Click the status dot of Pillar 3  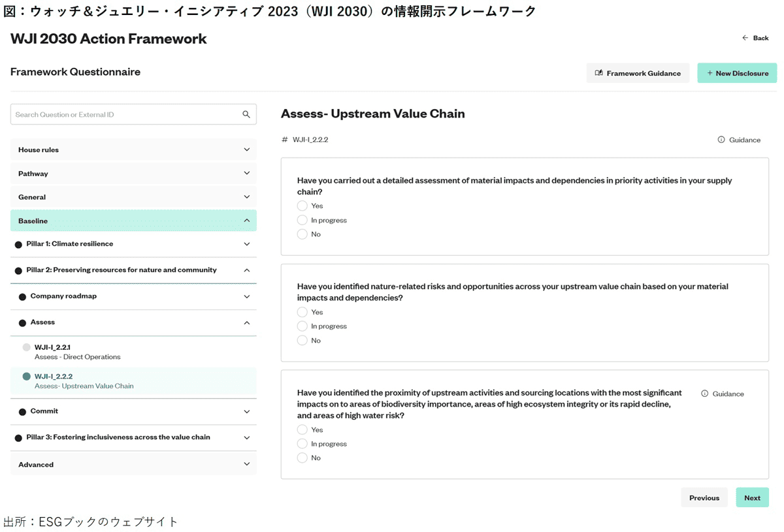pos(18,438)
